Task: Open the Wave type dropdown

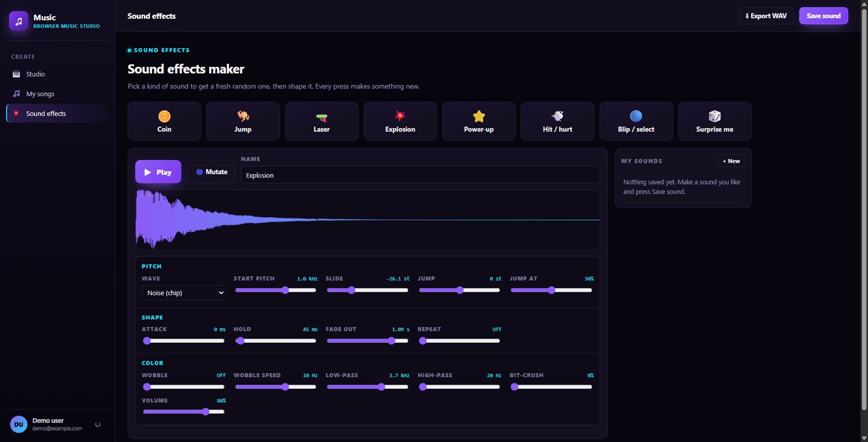Action: 184,293
